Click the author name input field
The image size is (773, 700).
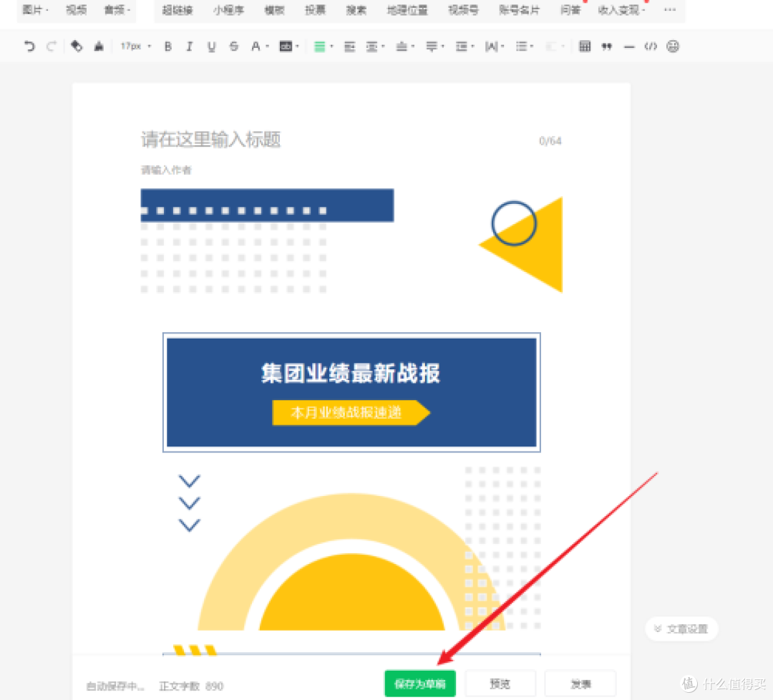click(x=351, y=170)
